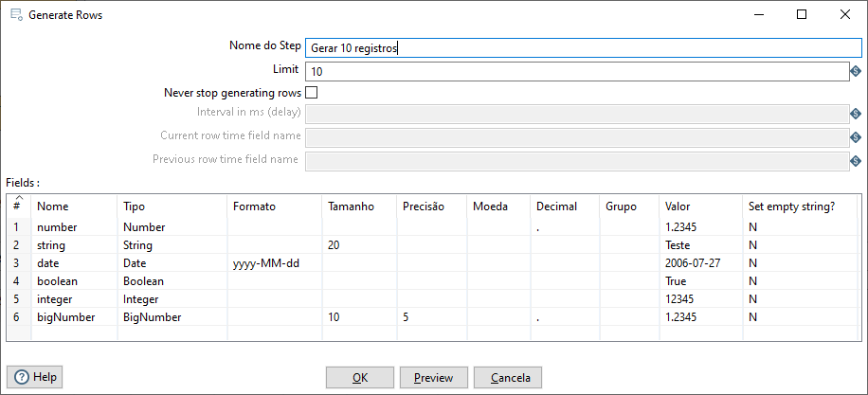Select the 'date' name cell in row 3

(x=74, y=263)
